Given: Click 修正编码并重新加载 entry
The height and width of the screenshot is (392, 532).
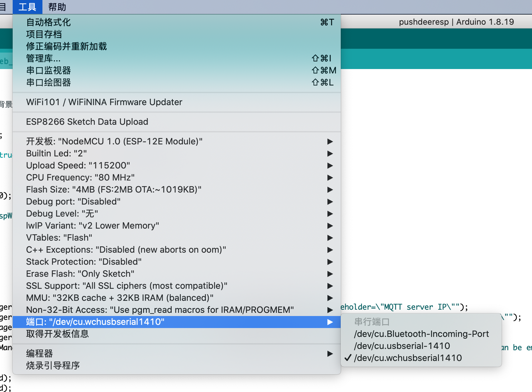Looking at the screenshot, I should (177, 46).
